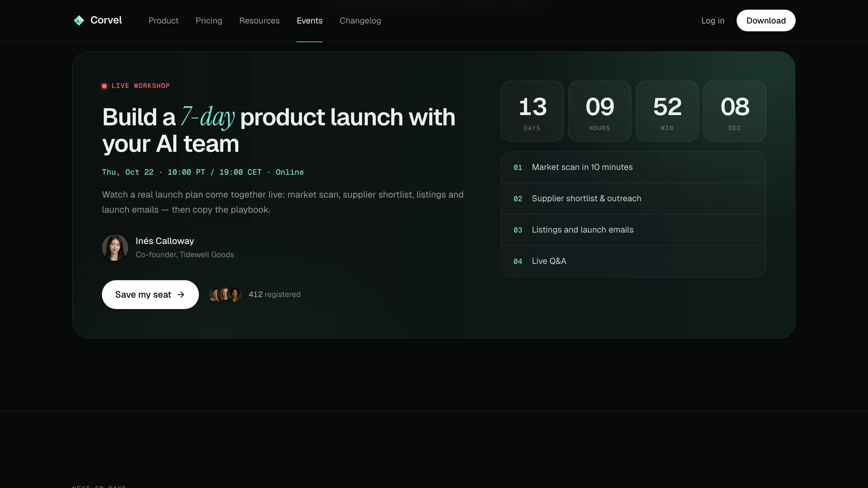Click the registered attendees avatar stack
Screen dimensions: 868x488
click(x=225, y=294)
